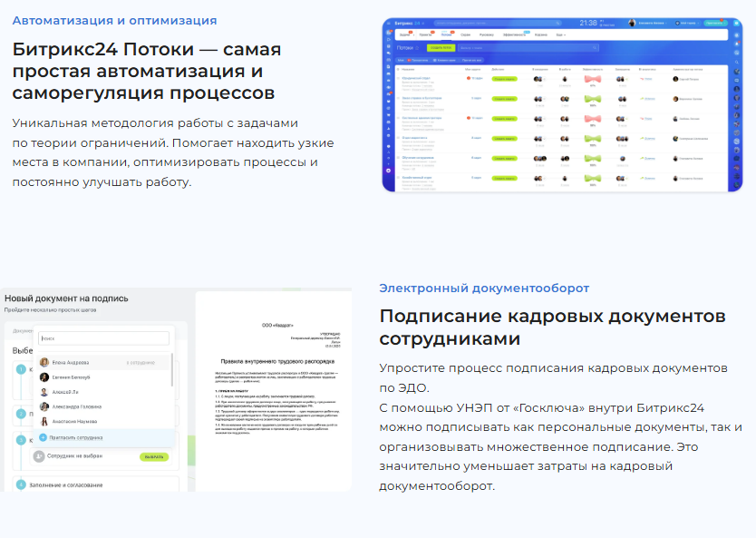756x538 pixels.
Task: Click the scrollbar in the employee dropdown list
Action: tap(172, 370)
